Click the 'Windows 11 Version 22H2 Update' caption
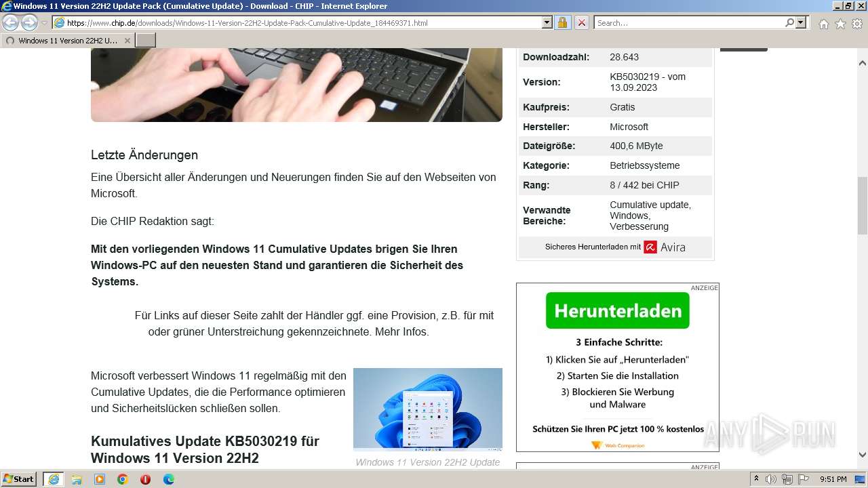 pyautogui.click(x=428, y=462)
